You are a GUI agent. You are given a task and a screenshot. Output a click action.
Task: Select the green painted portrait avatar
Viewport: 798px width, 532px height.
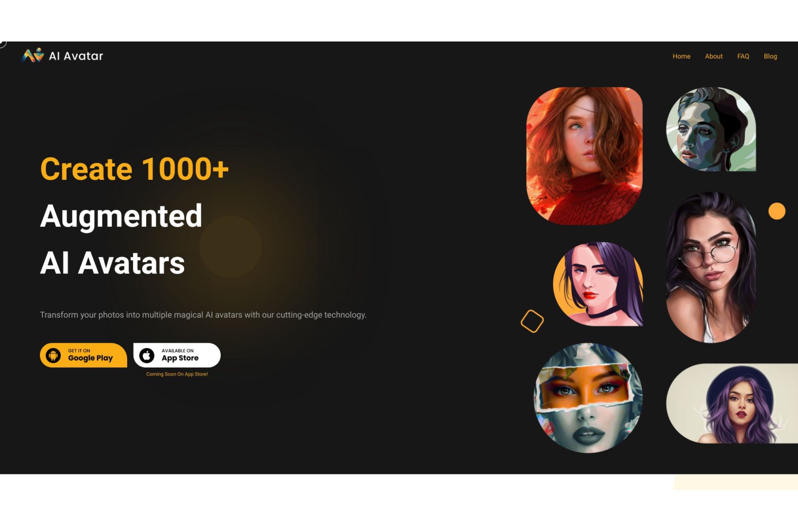click(x=711, y=129)
